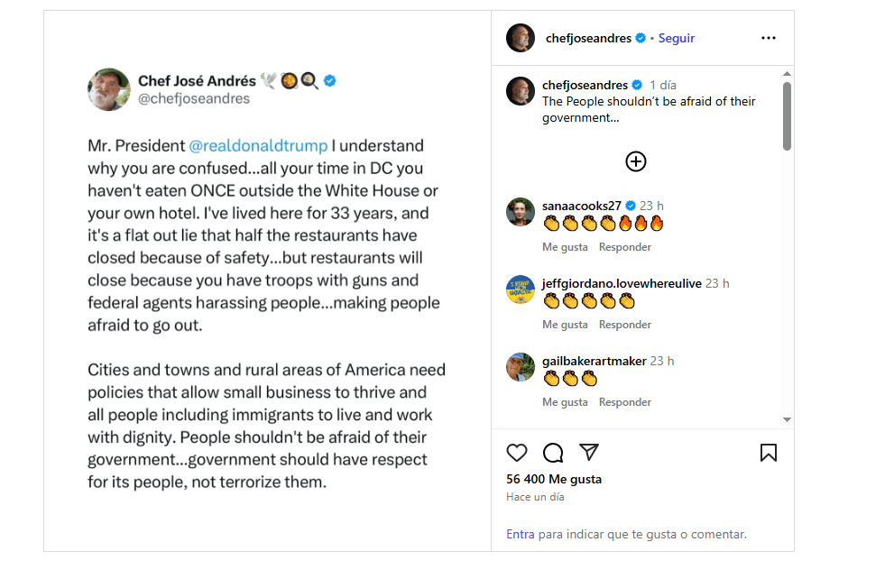Open the three-dot more options menu
885x588 pixels.
[769, 38]
